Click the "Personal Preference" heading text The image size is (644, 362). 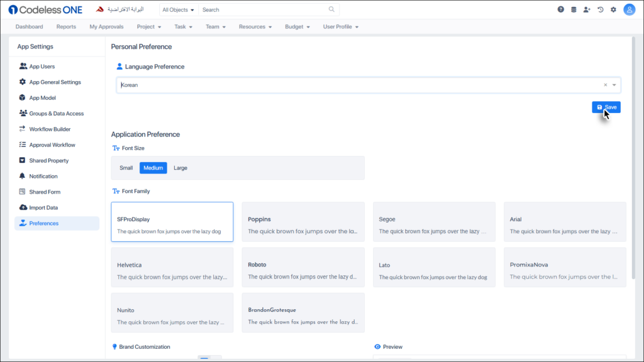(x=142, y=47)
